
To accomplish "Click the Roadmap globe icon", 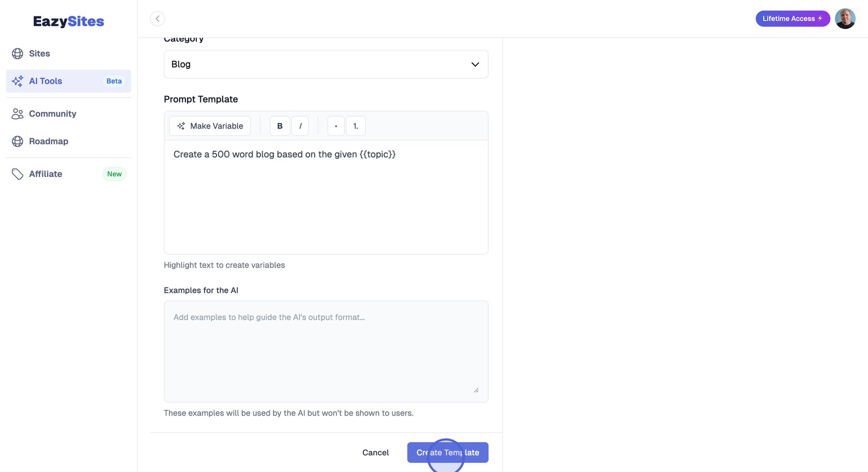I will [17, 141].
